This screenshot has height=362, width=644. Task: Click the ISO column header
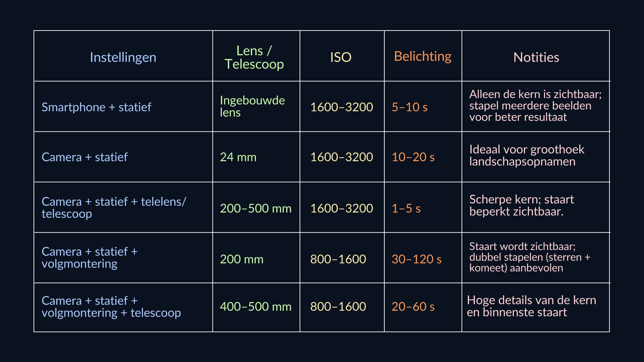[x=341, y=57]
